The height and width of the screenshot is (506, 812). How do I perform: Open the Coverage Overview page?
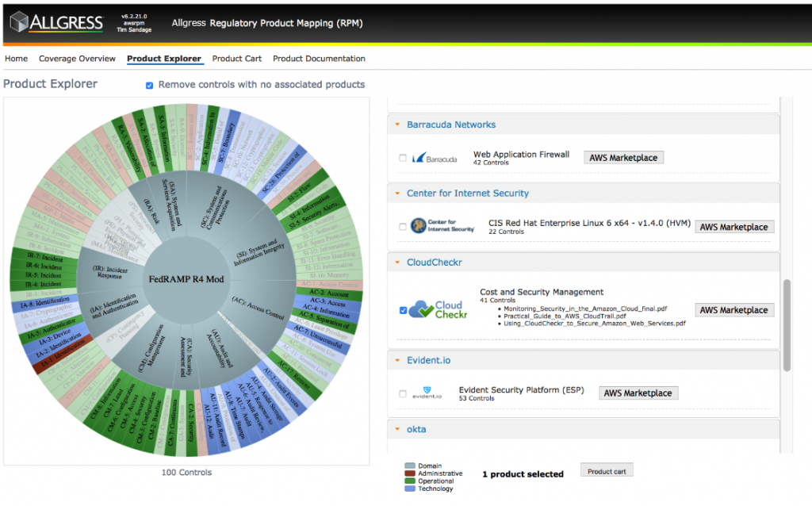77,59
